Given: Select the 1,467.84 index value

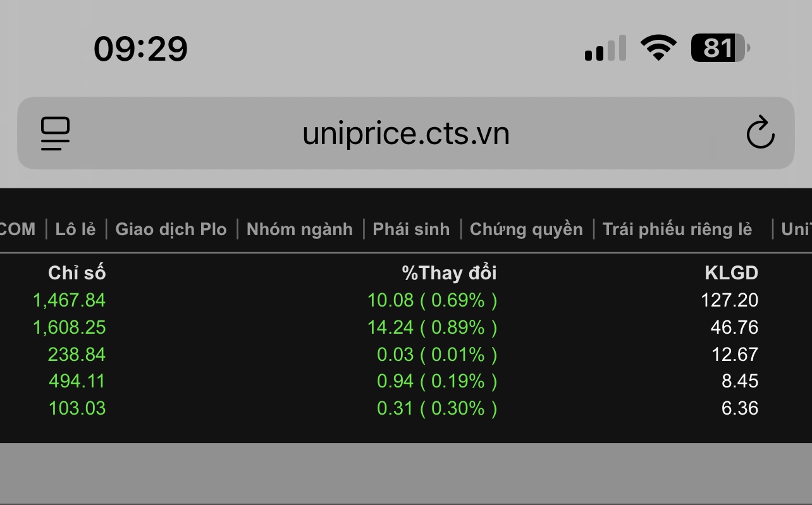Looking at the screenshot, I should [69, 300].
